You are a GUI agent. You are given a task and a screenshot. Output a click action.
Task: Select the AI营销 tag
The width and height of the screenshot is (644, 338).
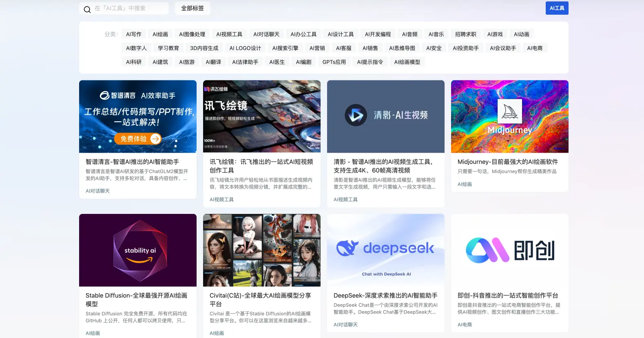pyautogui.click(x=317, y=48)
